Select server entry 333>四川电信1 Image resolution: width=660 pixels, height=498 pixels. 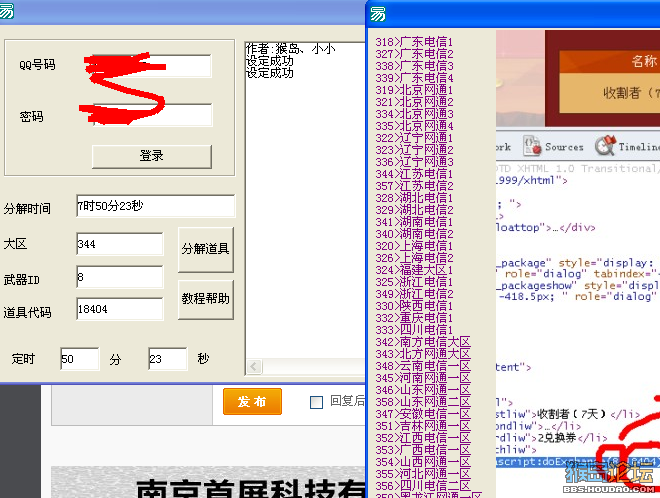[414, 330]
